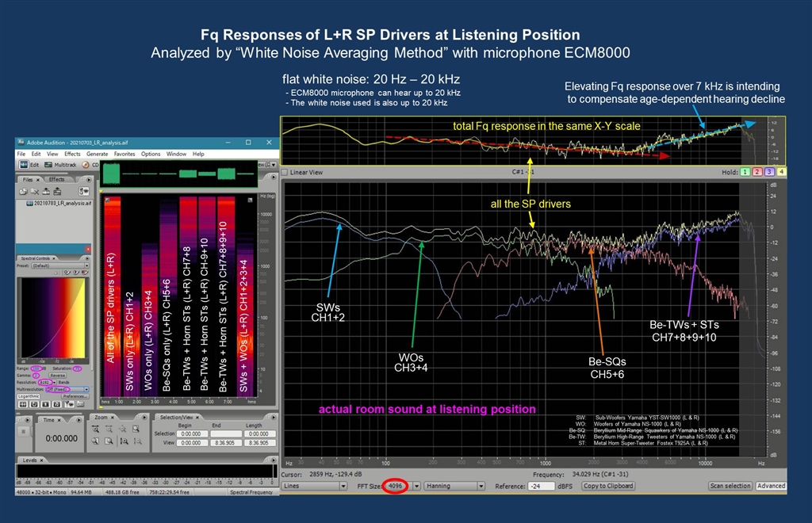812x523 pixels.
Task: Toggle the Logarithmic button in Spectral Controls
Action: (29, 396)
